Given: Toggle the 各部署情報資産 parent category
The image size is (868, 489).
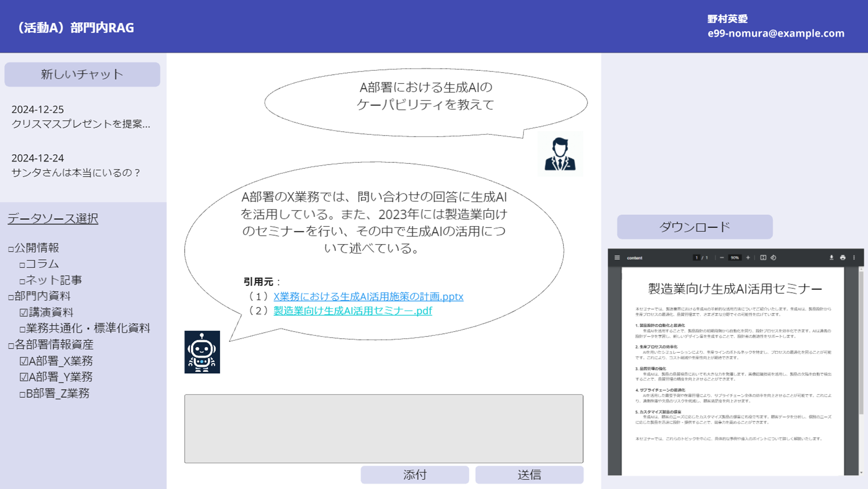Looking at the screenshot, I should pyautogui.click(x=11, y=346).
